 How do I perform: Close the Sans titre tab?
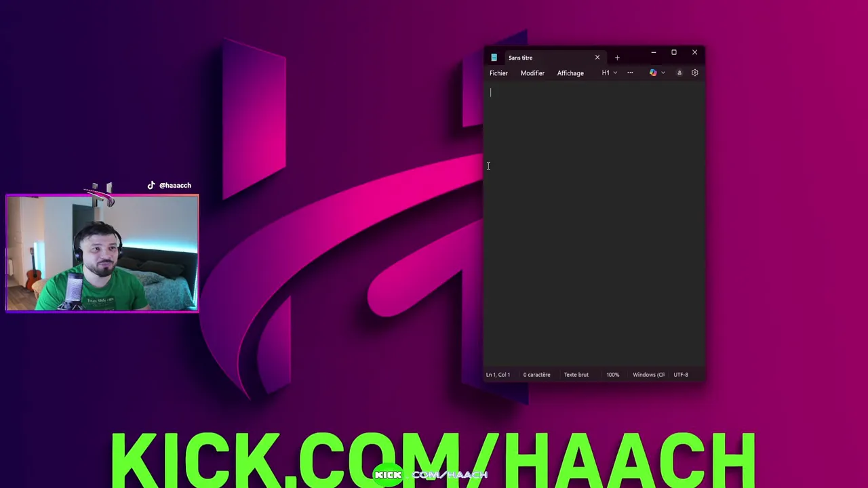597,58
